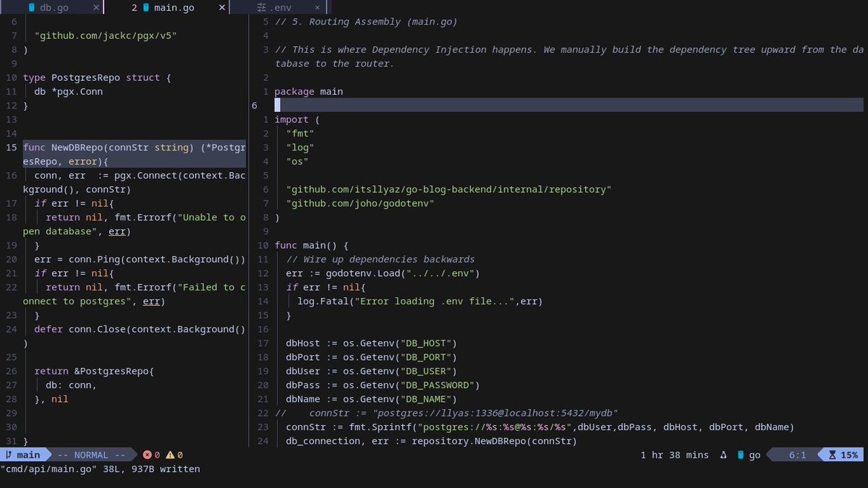Viewport: 868px width, 488px height.
Task: Click the 6:1 cursor position indicator
Action: (x=798, y=455)
